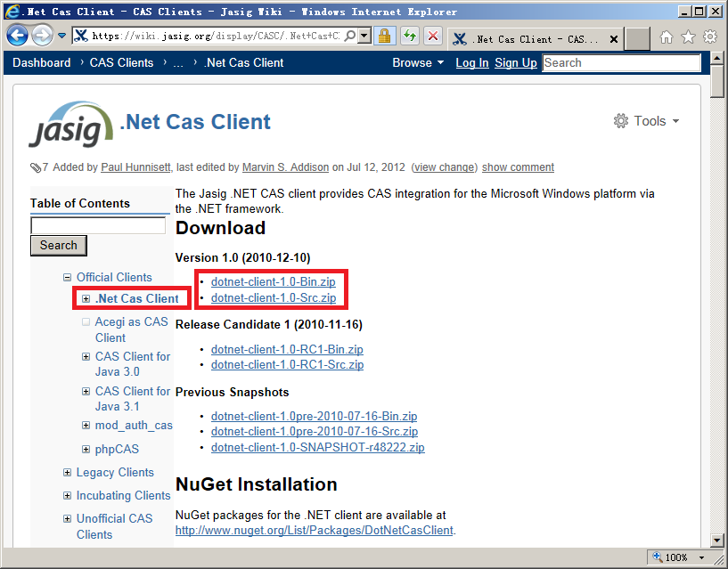Focus the wiki Search field in header

pyautogui.click(x=621, y=62)
